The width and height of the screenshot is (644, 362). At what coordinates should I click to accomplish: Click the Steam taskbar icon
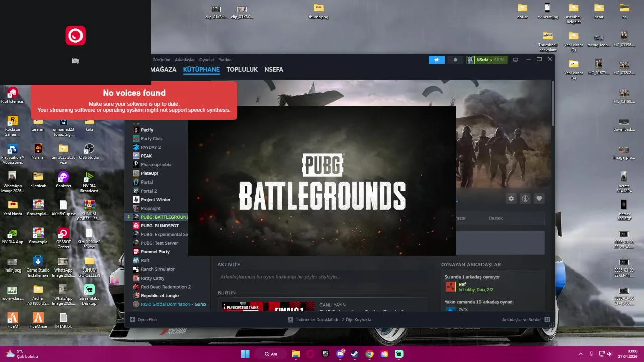(x=355, y=354)
